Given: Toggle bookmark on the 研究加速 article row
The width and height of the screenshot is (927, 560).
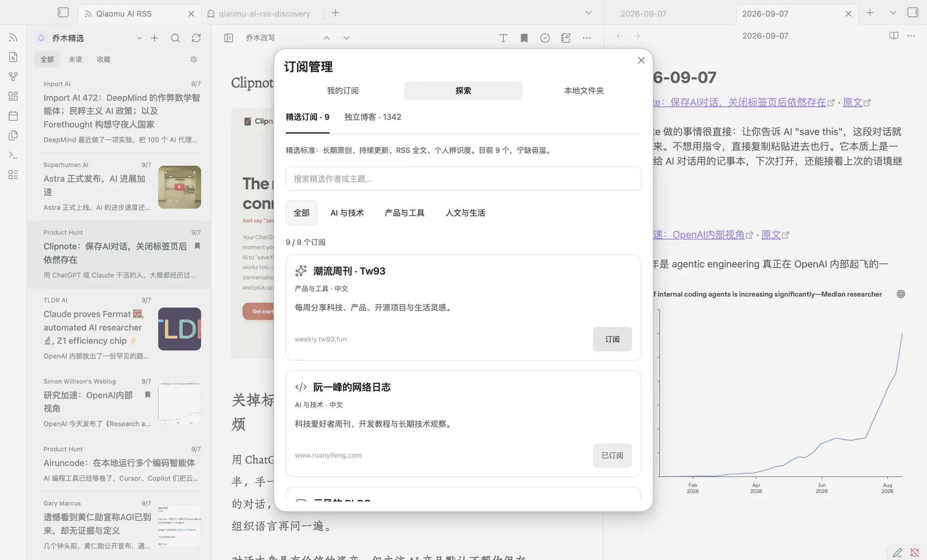Looking at the screenshot, I should point(148,395).
